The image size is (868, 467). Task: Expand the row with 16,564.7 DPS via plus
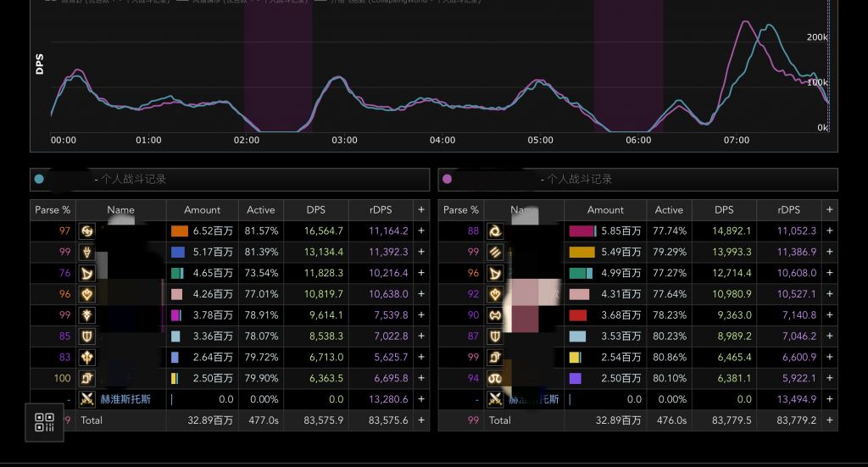421,231
